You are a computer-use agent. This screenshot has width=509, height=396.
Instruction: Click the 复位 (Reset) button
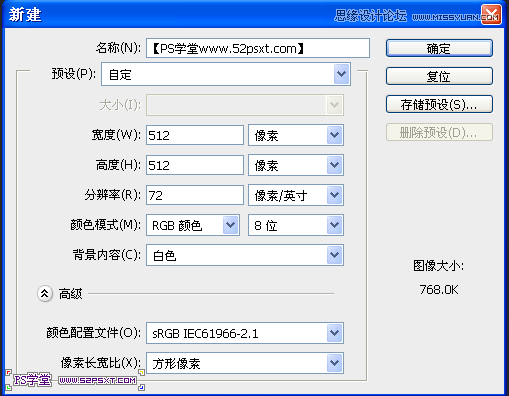point(439,76)
